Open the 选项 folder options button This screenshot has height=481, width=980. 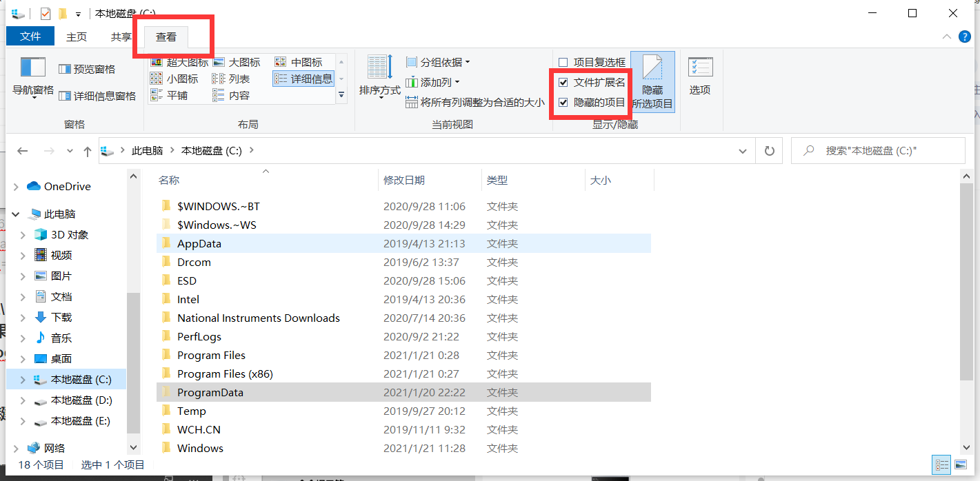(x=700, y=76)
